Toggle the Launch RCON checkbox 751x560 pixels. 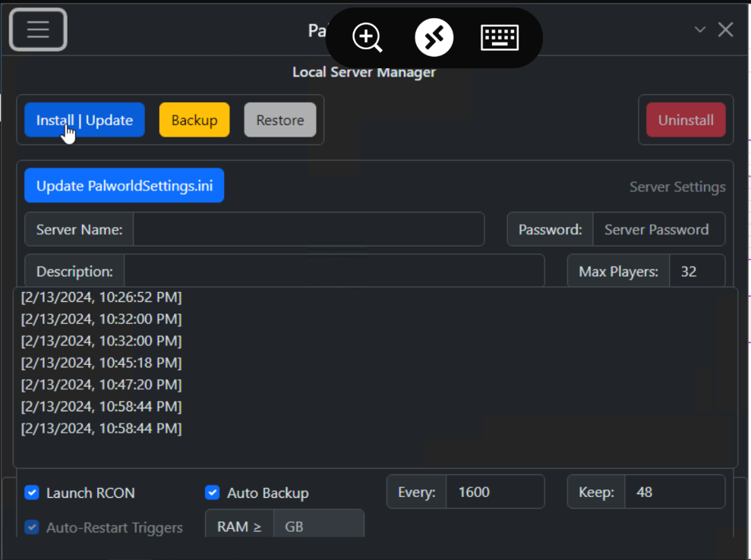tap(32, 492)
